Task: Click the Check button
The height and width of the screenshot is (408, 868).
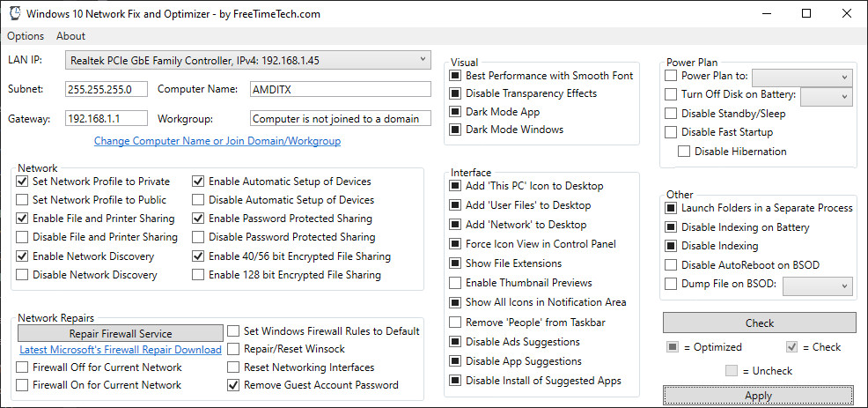Action: 760,323
